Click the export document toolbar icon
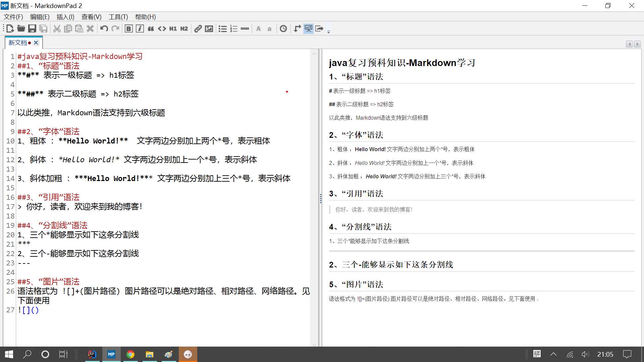This screenshot has height=362, width=644. [319, 29]
